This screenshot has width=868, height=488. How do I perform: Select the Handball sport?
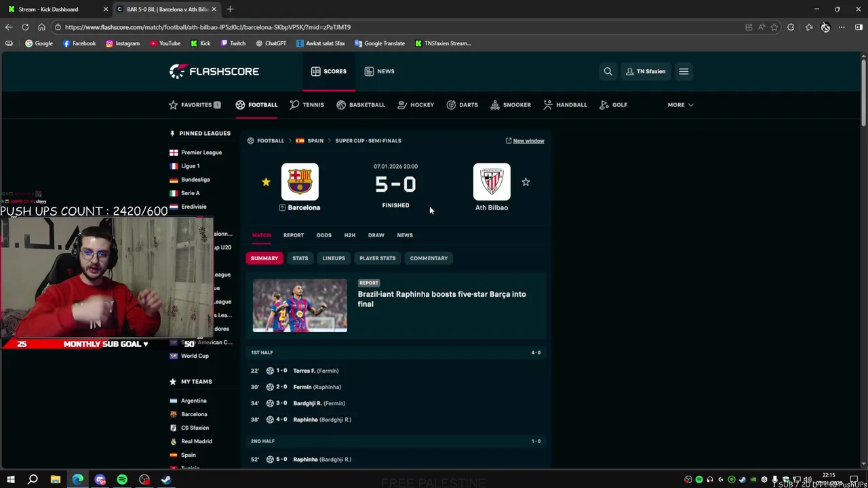[x=565, y=105]
